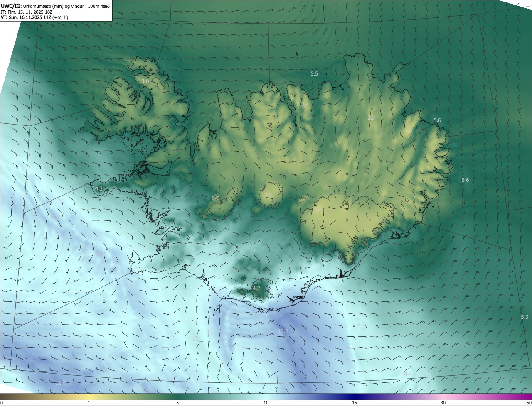Click the 2.4 precipitation label in north Iceland

click(305, 105)
